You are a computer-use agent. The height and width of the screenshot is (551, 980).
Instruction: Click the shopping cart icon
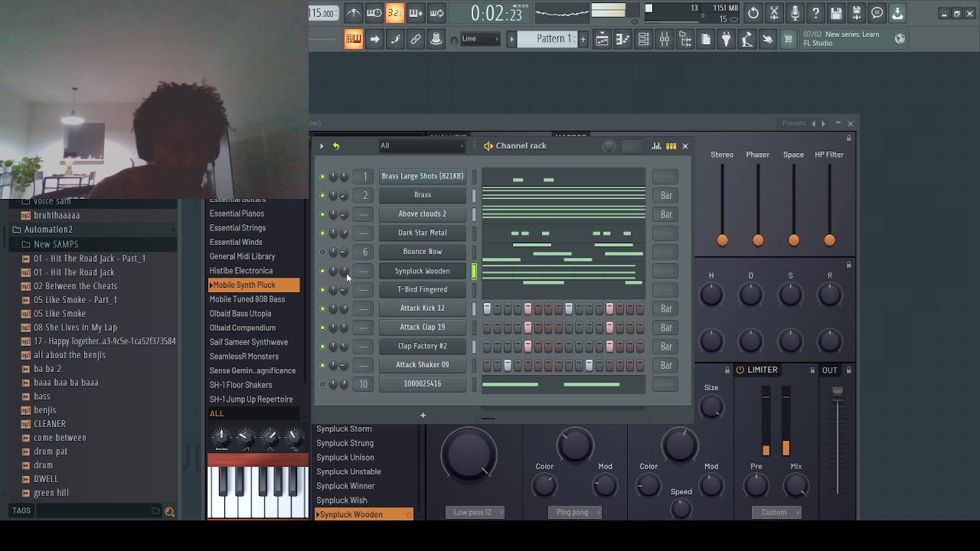[x=788, y=40]
